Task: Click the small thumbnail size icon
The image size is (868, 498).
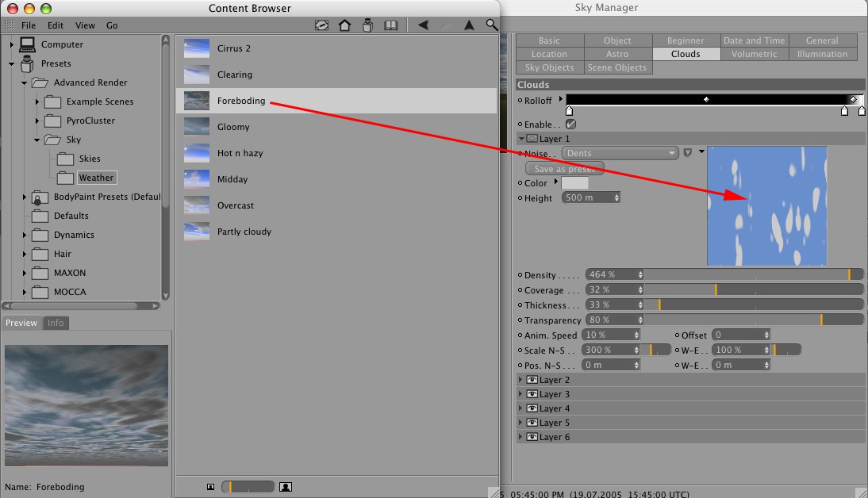Action: [210, 486]
